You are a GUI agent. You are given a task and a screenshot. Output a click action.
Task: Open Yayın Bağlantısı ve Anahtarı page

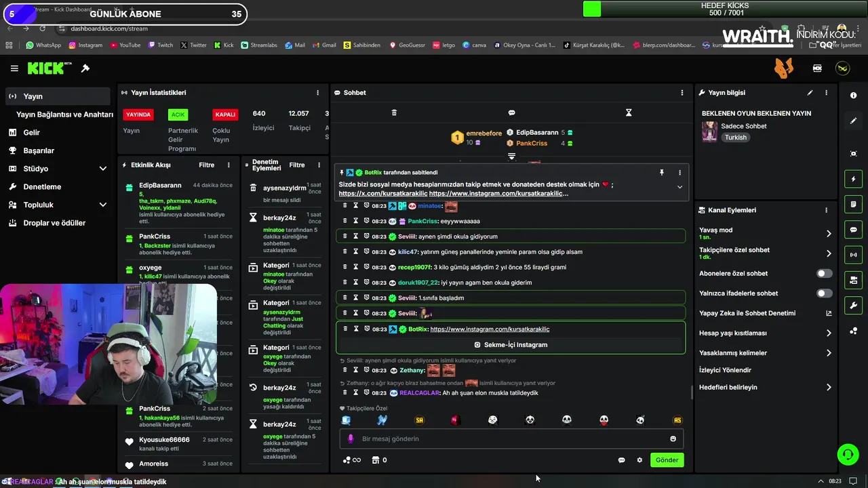click(x=64, y=115)
